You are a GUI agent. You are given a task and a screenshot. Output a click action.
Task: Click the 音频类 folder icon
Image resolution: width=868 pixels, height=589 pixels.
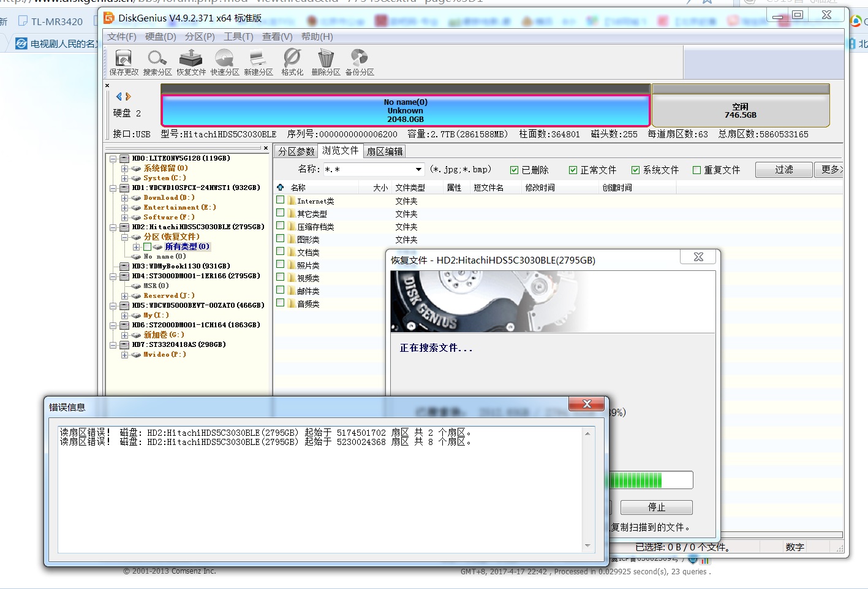[x=292, y=303]
